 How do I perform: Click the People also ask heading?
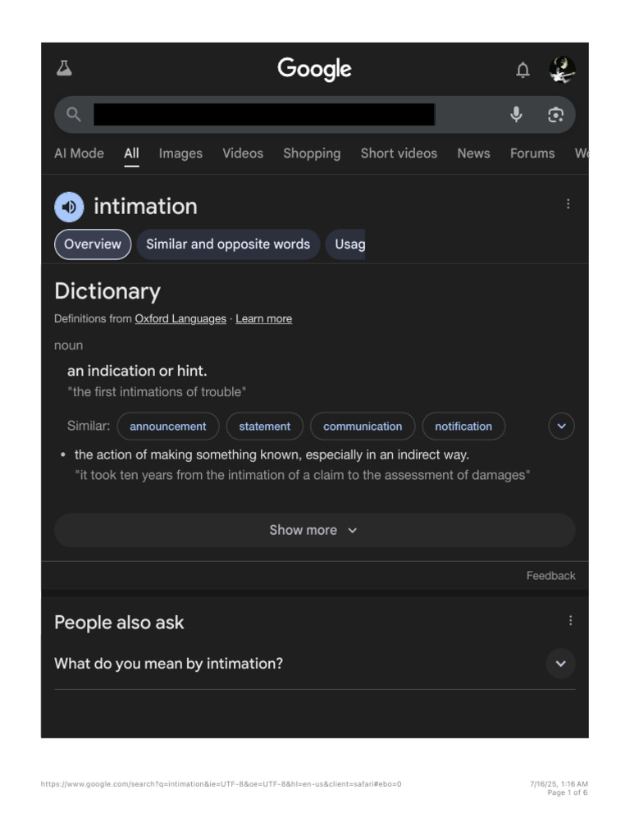119,623
